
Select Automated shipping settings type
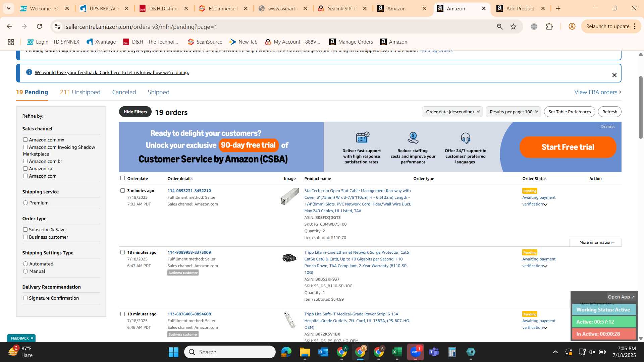point(25,264)
